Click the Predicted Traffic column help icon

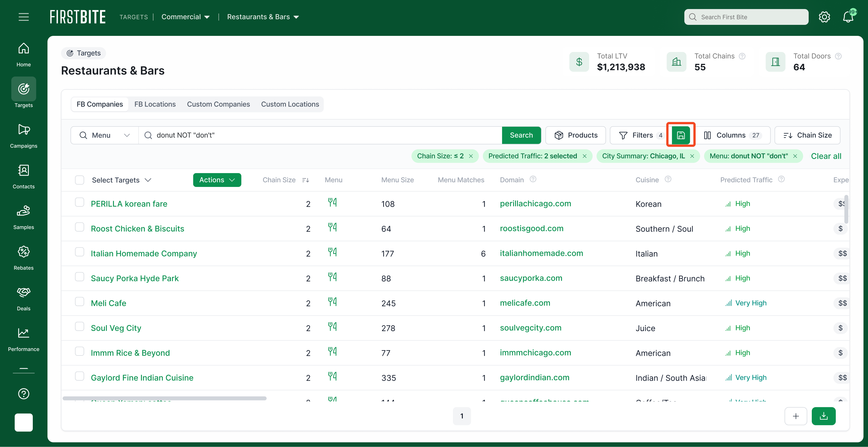click(782, 179)
